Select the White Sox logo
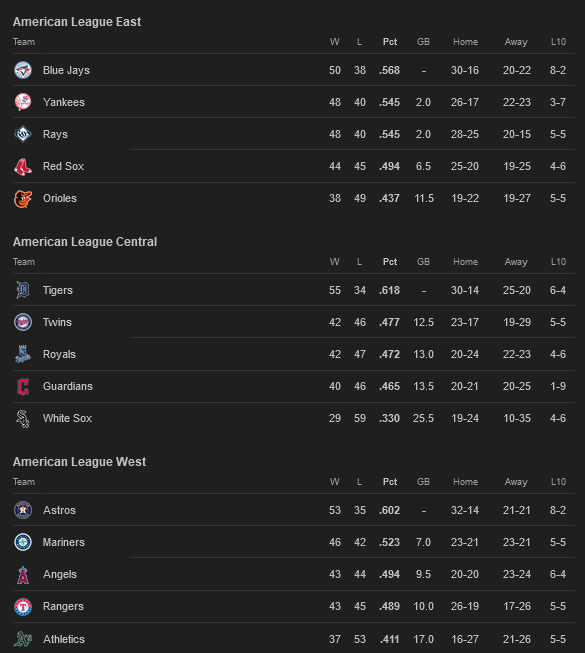The width and height of the screenshot is (585, 653). pyautogui.click(x=23, y=418)
